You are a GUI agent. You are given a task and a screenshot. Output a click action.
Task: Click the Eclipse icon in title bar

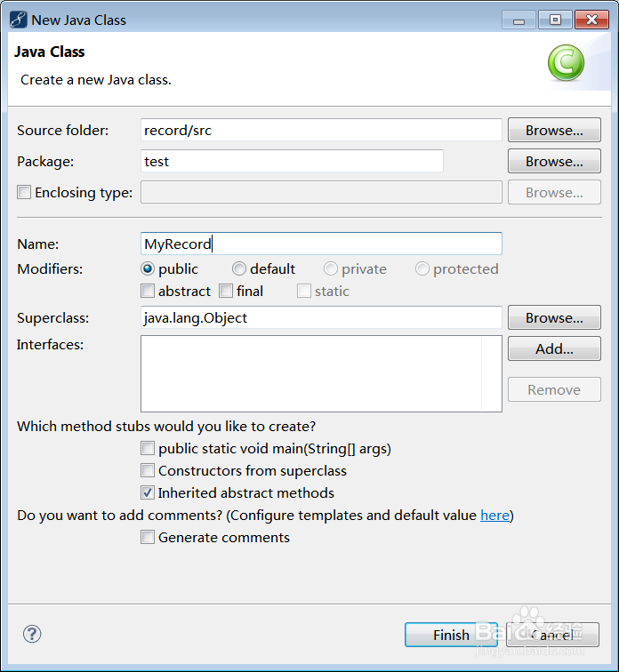point(18,20)
